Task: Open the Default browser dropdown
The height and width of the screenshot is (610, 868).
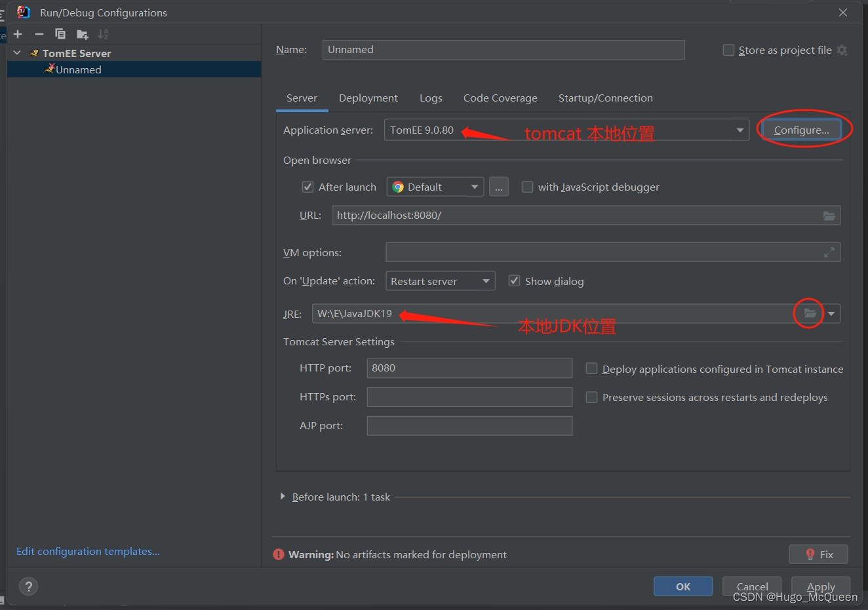Action: (435, 187)
